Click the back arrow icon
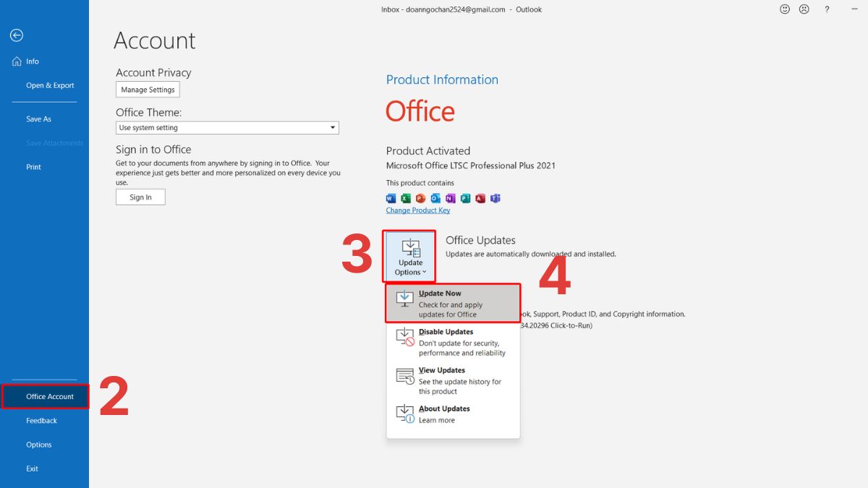Viewport: 868px width, 488px height. (17, 35)
